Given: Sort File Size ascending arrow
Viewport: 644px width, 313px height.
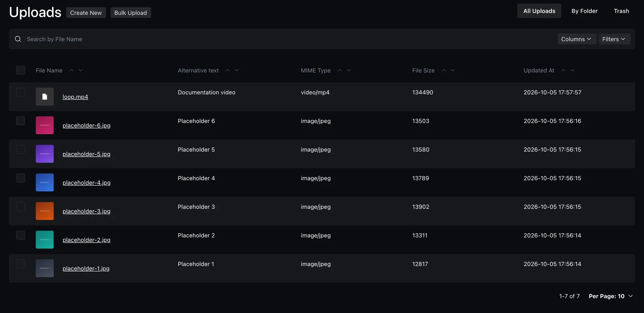Looking at the screenshot, I should (x=444, y=70).
